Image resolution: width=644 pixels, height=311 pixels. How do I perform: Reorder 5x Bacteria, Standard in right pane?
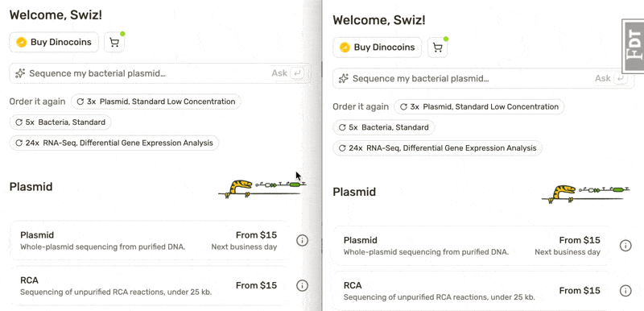pos(383,127)
